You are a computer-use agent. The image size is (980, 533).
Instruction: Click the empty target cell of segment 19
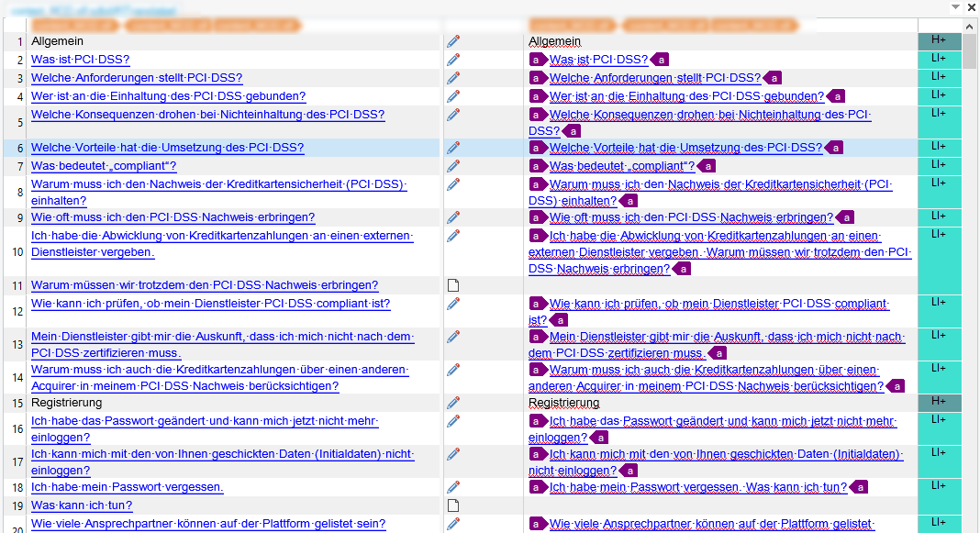click(x=720, y=505)
